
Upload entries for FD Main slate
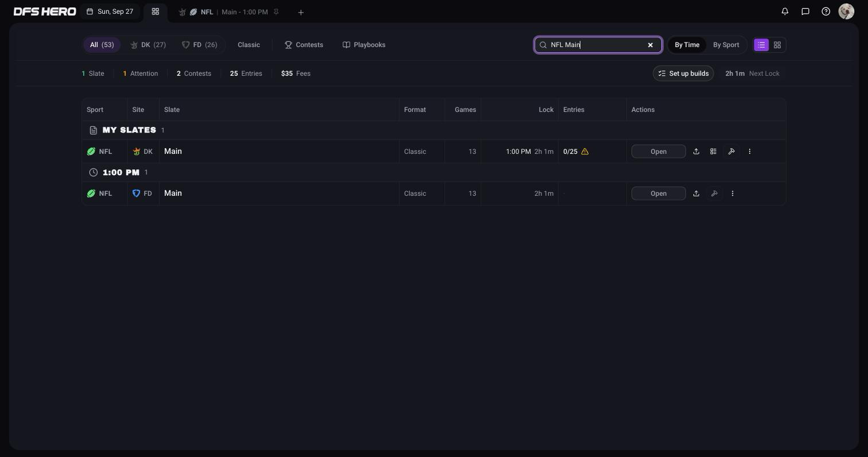pyautogui.click(x=696, y=193)
